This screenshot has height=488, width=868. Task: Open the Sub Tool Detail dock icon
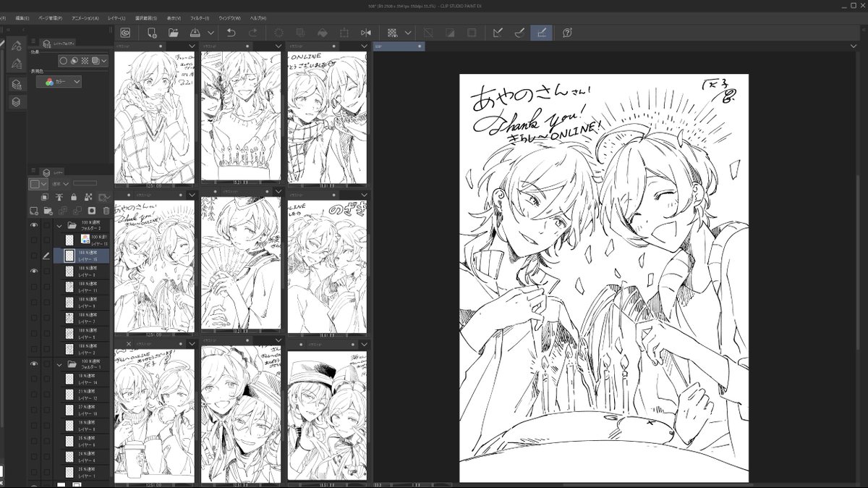point(16,46)
